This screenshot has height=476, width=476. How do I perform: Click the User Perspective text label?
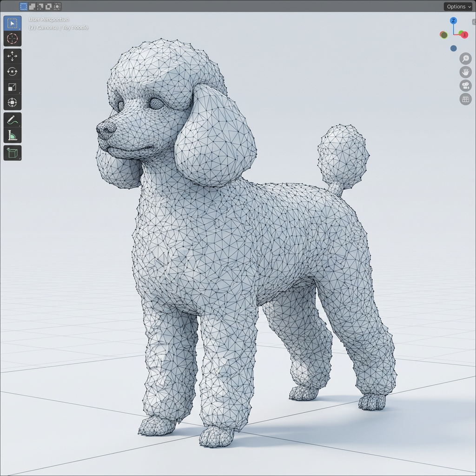pyautogui.click(x=48, y=19)
